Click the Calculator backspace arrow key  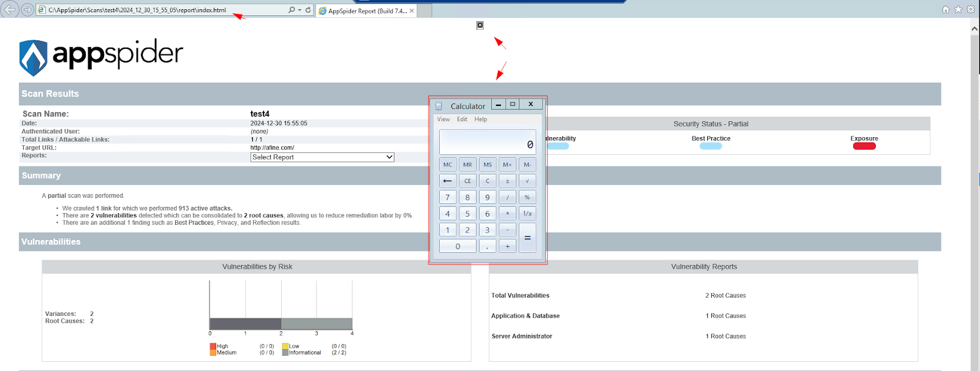[448, 181]
